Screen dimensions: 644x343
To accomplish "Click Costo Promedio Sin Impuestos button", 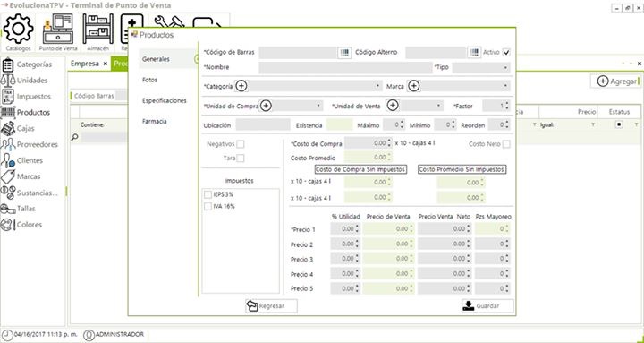I will point(462,169).
